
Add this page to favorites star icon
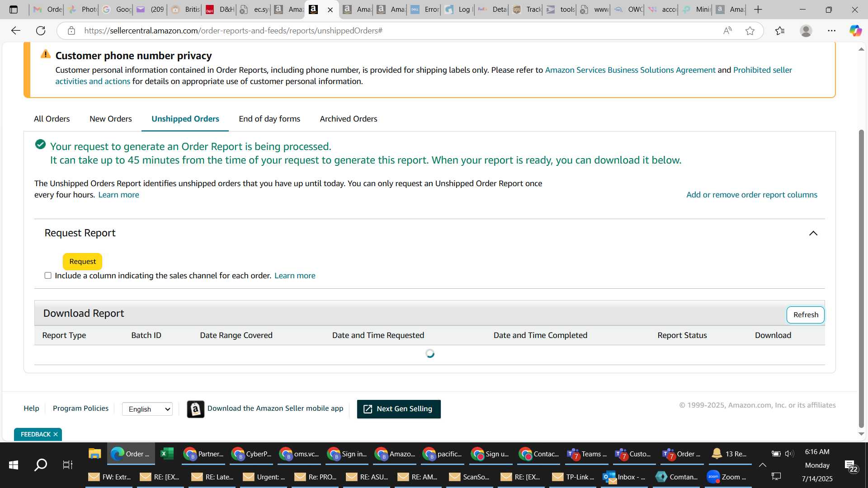(750, 31)
